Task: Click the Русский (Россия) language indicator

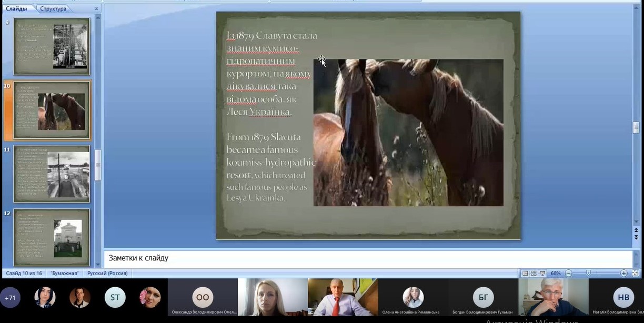Action: [x=107, y=274]
